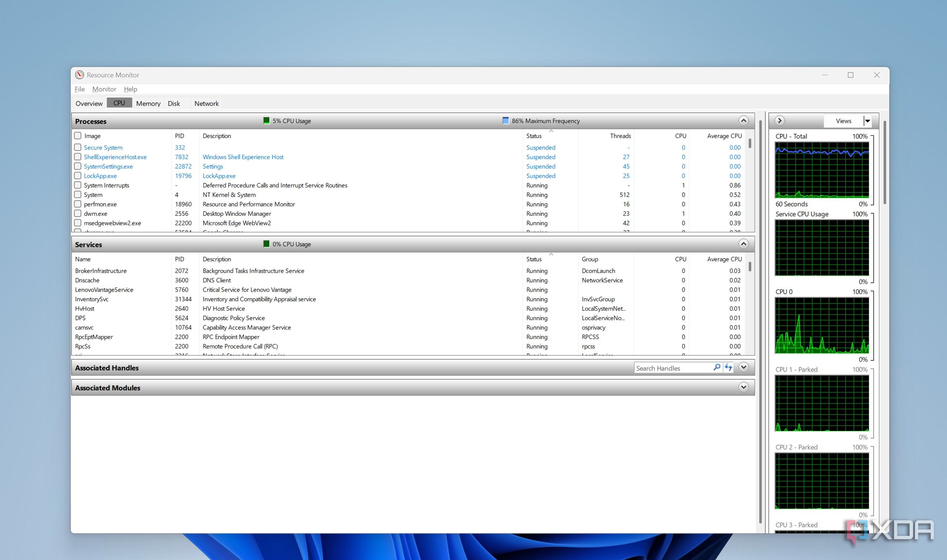Check the LockApp.exe checkbox
Image resolution: width=947 pixels, height=560 pixels.
78,175
